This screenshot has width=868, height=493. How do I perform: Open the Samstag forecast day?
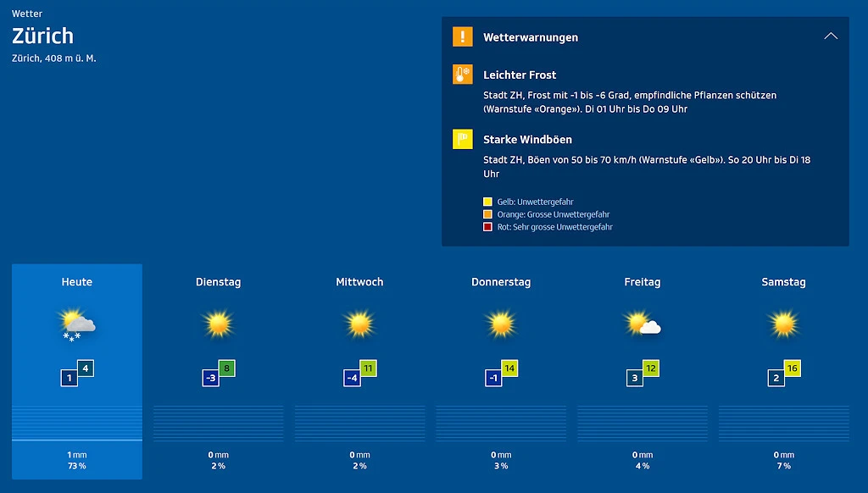783,282
